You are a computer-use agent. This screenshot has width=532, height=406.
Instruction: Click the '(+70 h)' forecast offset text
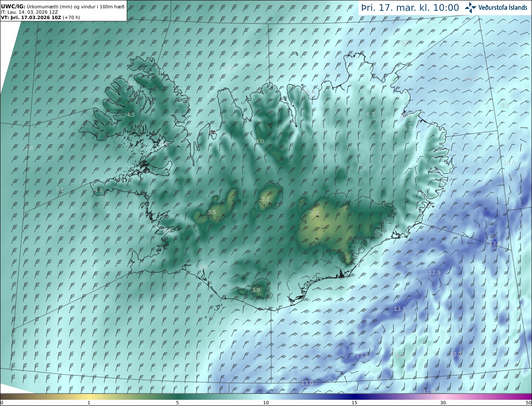coord(71,17)
